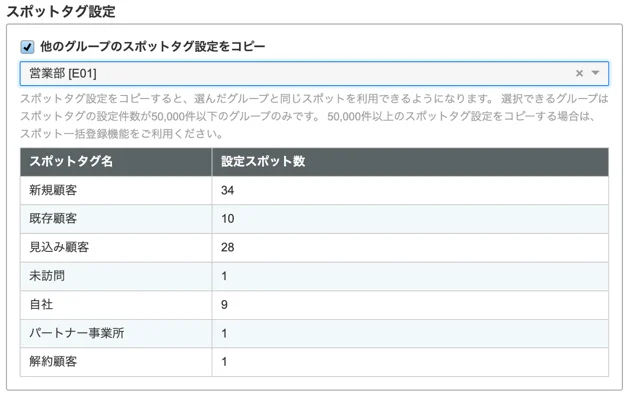Select the 見込み顧客 tag row

coord(314,247)
